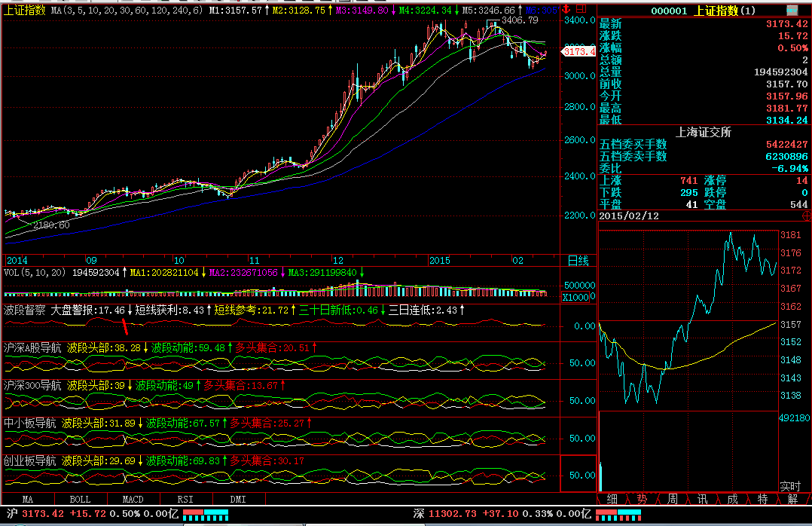This screenshot has height=526, width=812.
Task: Click the 中小板导航 indicator title
Action: point(29,423)
